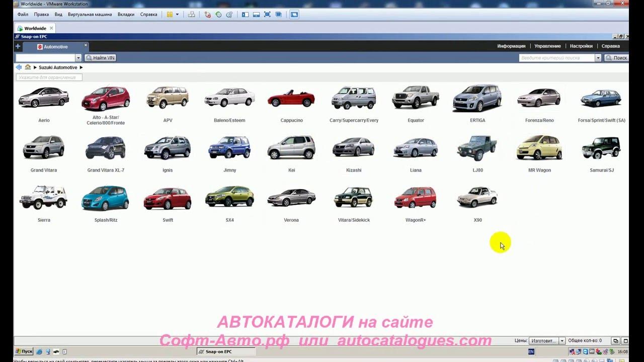Click the revert to snapshot toolbar icon

tap(218, 15)
